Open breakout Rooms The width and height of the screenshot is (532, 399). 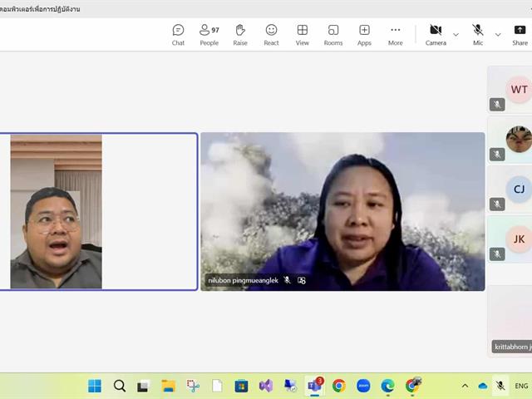pos(333,34)
